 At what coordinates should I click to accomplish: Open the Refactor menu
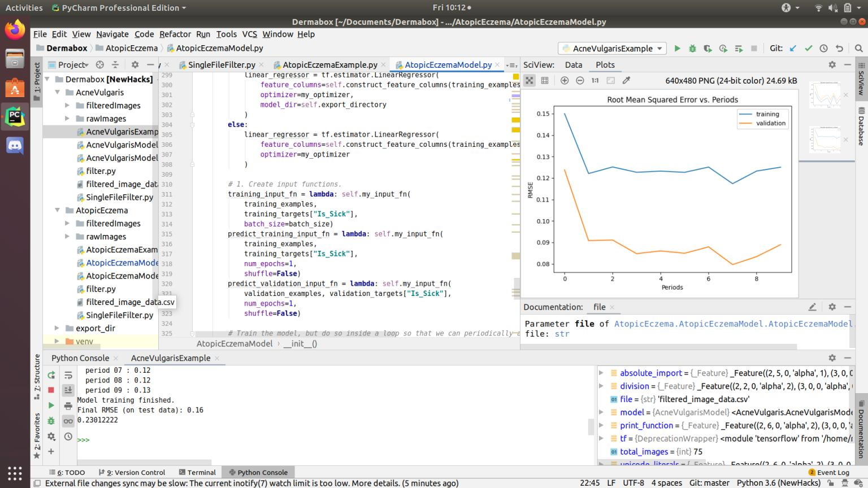pos(175,34)
